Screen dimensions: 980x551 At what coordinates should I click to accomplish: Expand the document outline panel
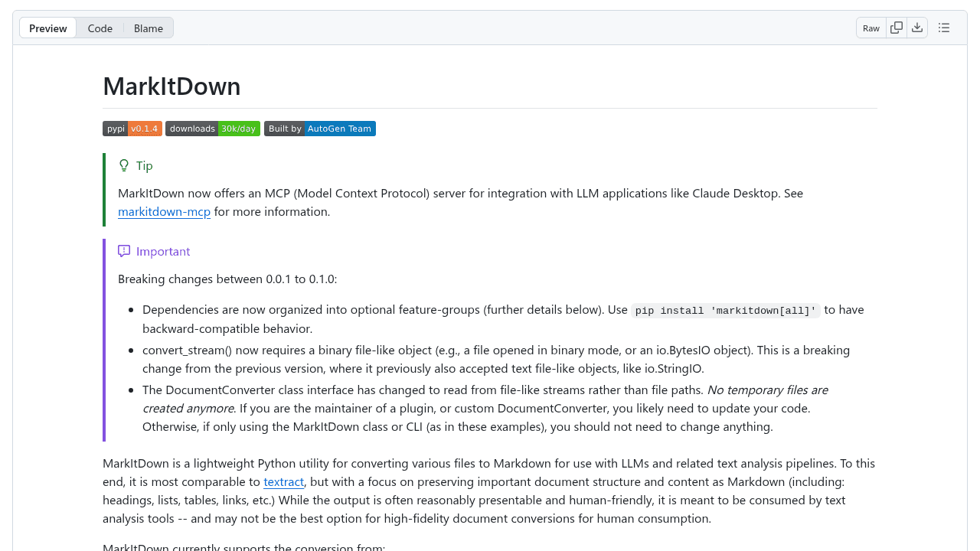944,27
